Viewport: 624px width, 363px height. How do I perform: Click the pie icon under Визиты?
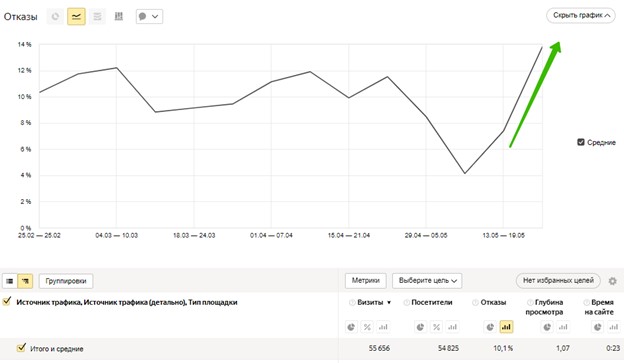[x=351, y=327]
